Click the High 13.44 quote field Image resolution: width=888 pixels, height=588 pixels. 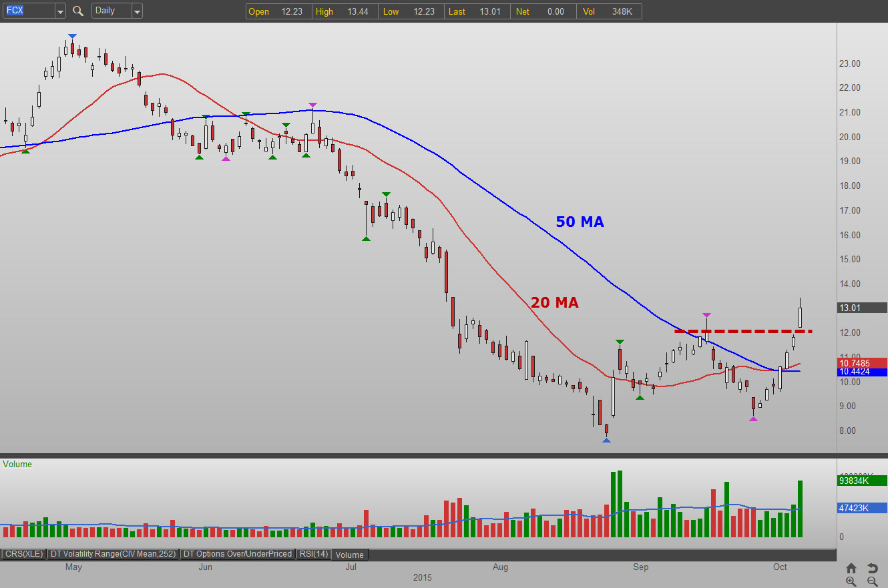pos(344,11)
